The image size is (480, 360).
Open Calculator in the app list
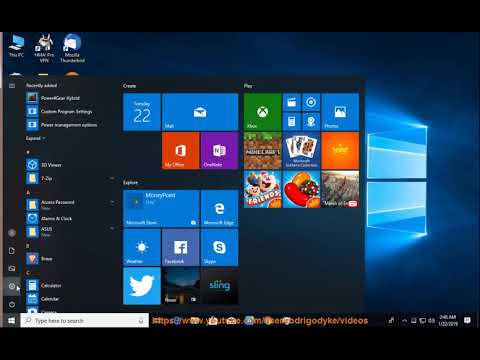[x=71, y=285]
